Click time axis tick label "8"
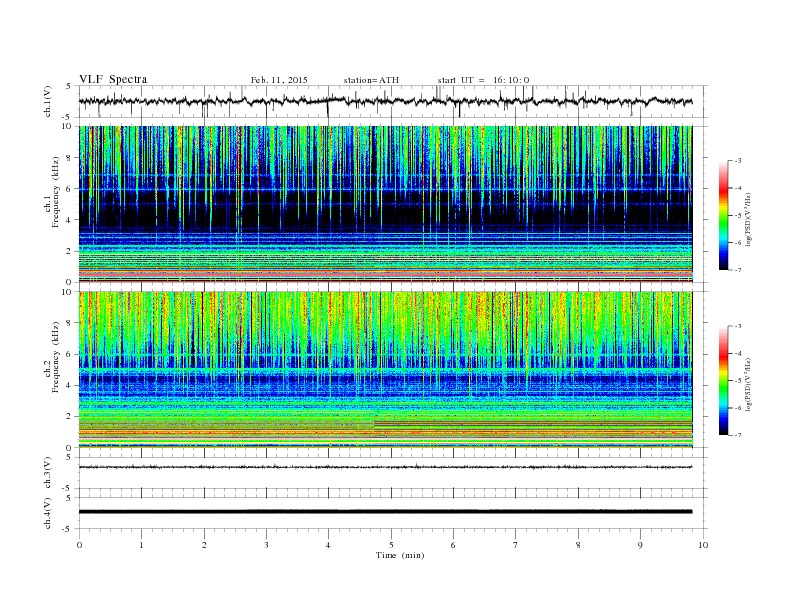Image resolution: width=792 pixels, height=612 pixels. coord(578,545)
